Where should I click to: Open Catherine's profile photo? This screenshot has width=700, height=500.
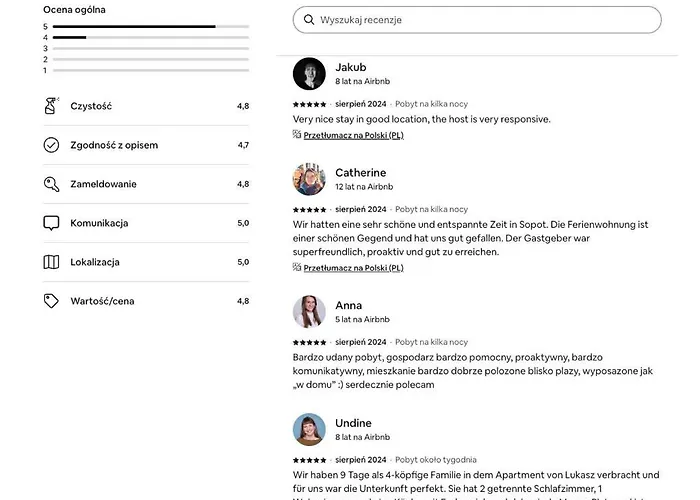click(309, 179)
